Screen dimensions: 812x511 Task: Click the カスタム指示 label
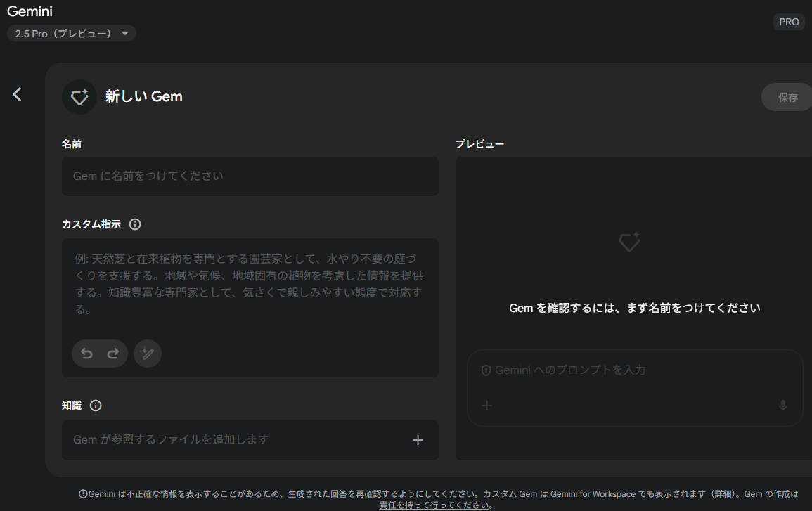click(x=91, y=224)
